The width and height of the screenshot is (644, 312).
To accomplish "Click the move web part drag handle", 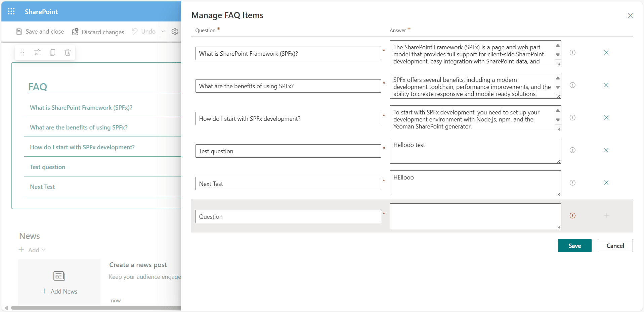I will 22,52.
